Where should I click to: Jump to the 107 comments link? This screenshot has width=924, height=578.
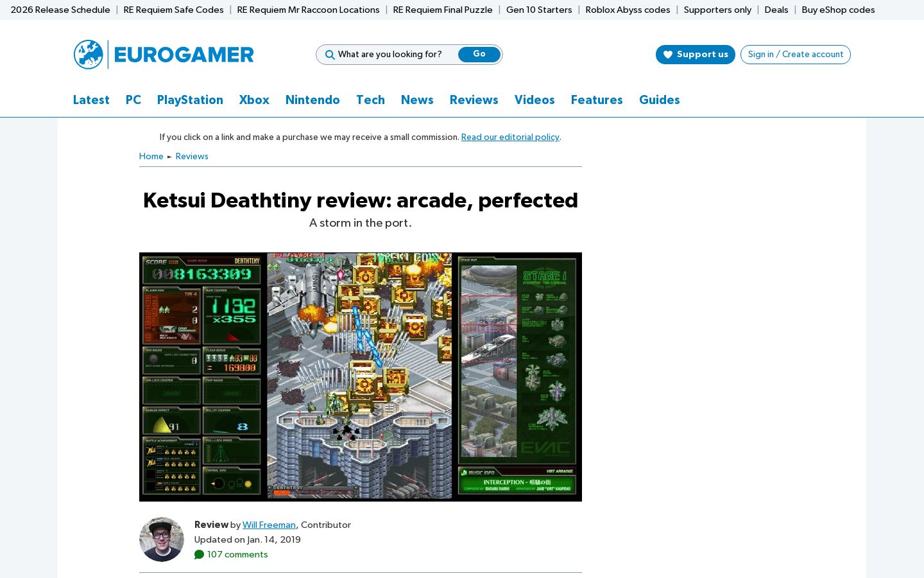(237, 555)
